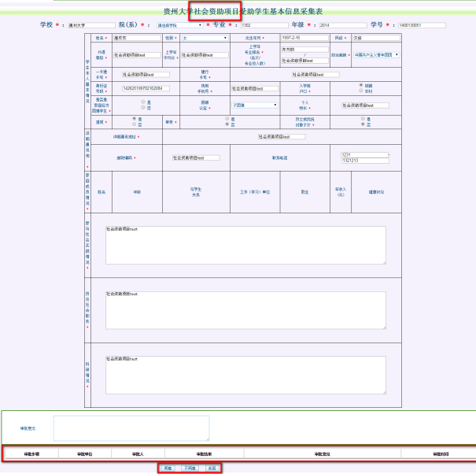Image resolution: width=476 pixels, height=474 pixels.
Task: Click the 审批人 column header
Action: (x=138, y=454)
